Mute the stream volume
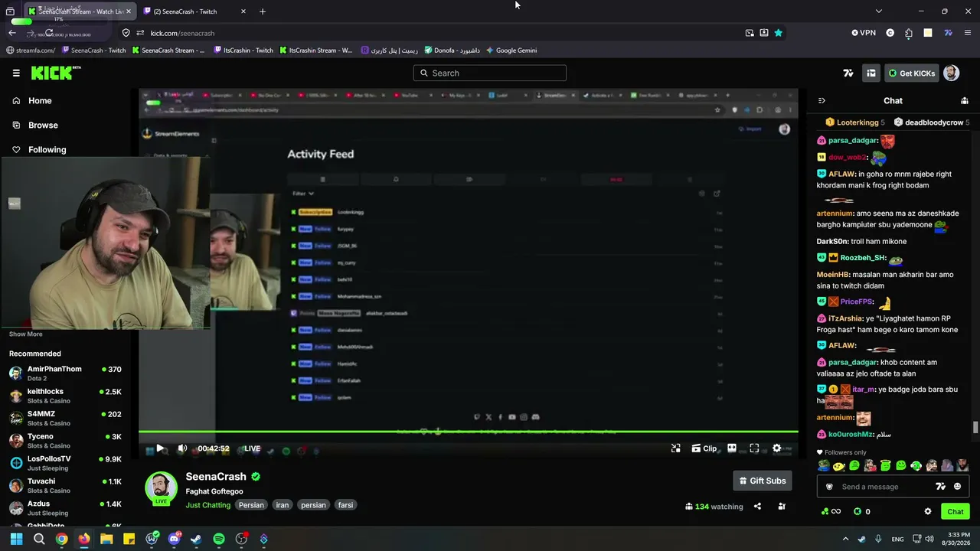Viewport: 980px width, 551px height. [182, 448]
